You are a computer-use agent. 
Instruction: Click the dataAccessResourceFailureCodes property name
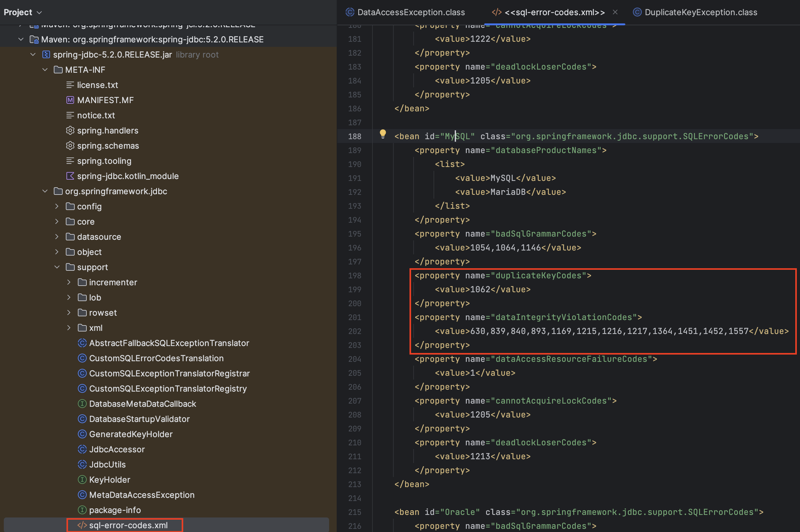(x=571, y=359)
